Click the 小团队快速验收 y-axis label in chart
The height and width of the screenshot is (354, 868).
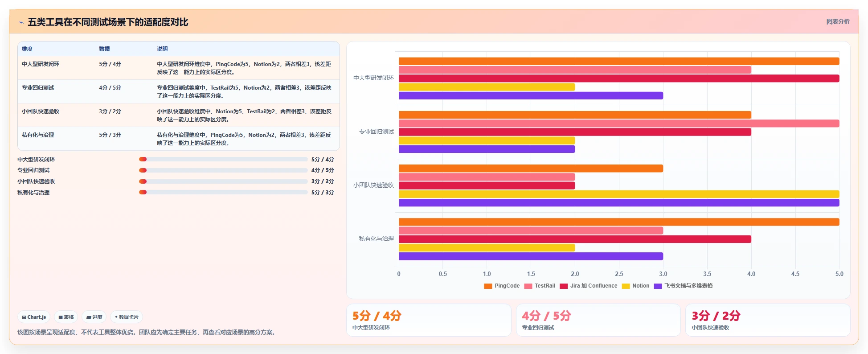(373, 185)
